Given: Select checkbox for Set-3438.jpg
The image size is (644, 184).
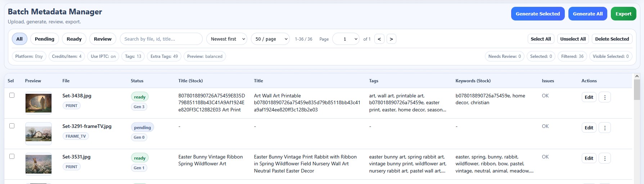Looking at the screenshot, I should [12, 95].
